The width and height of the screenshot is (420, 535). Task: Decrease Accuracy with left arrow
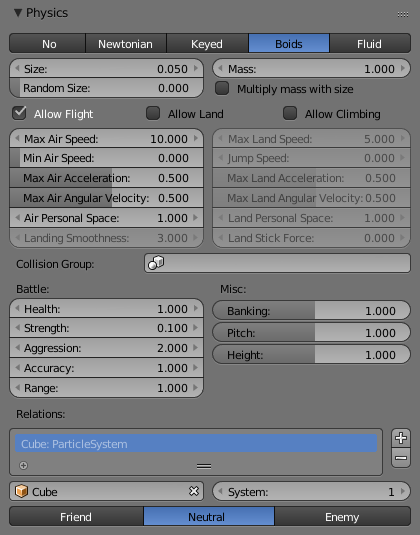[x=17, y=368]
